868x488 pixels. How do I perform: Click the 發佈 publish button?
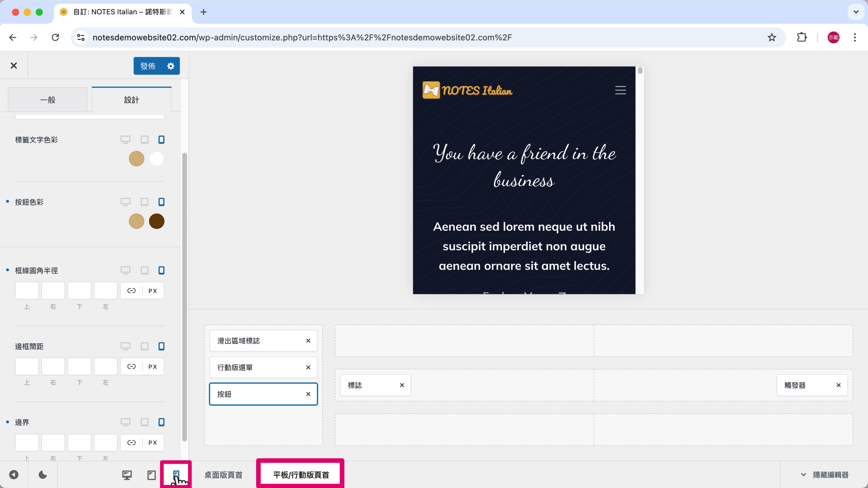(148, 66)
